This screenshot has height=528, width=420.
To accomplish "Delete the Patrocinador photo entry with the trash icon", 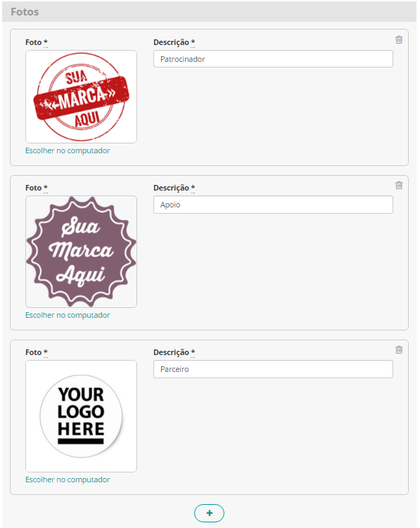I will [x=399, y=40].
